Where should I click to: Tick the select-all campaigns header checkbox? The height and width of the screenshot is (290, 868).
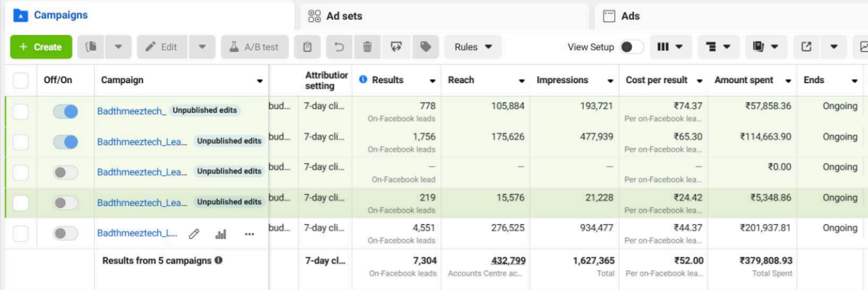point(21,81)
